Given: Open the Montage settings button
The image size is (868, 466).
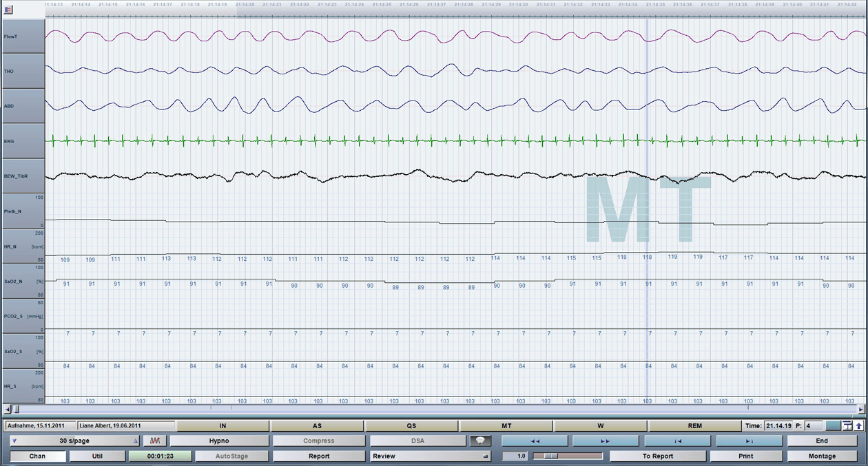Looking at the screenshot, I should 822,456.
